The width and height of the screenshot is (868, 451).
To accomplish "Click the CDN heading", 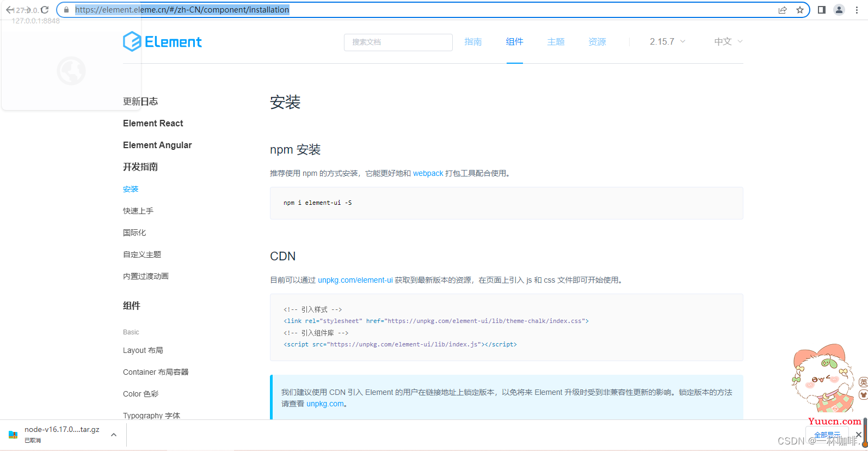I will click(x=283, y=256).
